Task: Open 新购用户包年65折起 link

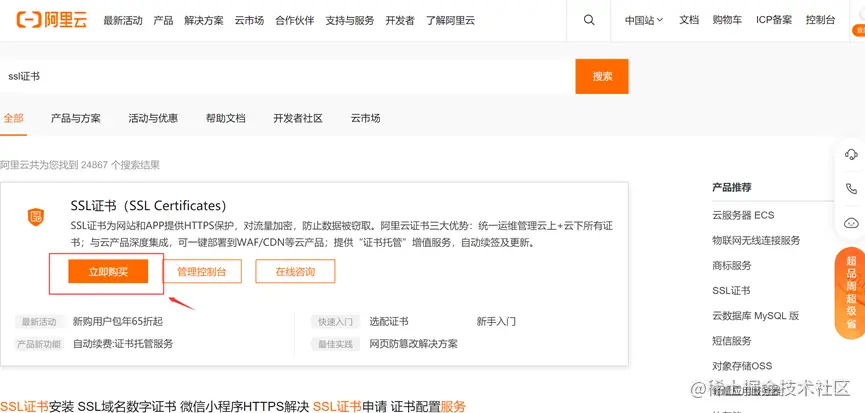Action: tap(118, 321)
